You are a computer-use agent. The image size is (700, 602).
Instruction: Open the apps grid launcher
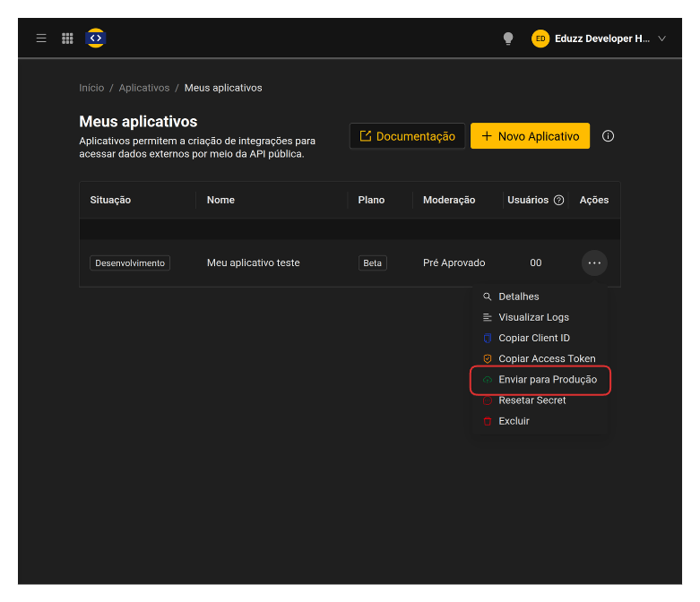click(x=67, y=39)
